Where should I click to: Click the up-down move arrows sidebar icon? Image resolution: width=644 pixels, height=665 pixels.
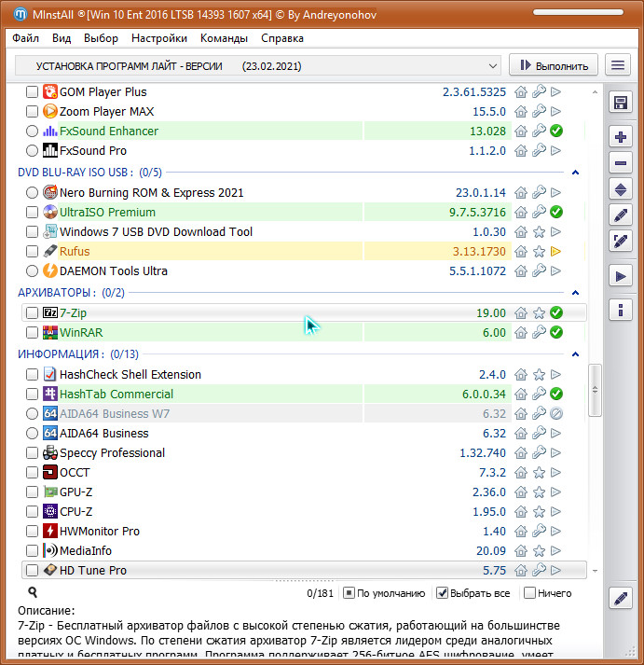pyautogui.click(x=621, y=189)
